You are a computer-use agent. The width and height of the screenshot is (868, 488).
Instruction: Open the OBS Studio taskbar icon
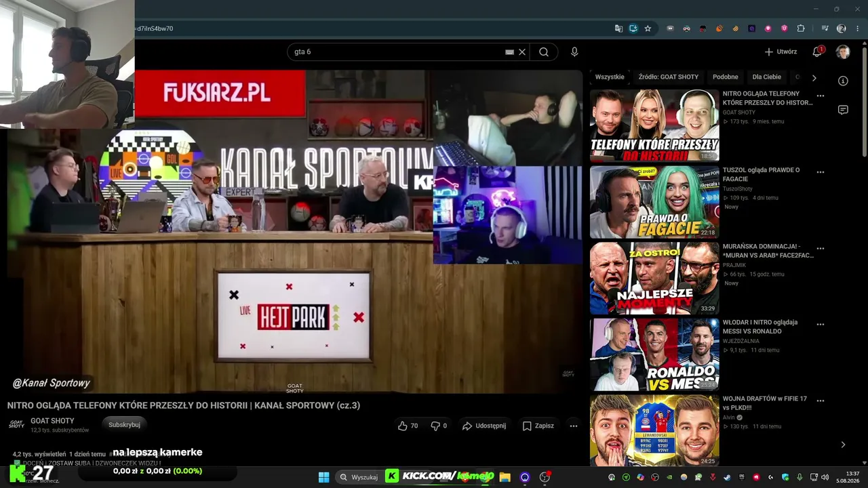point(545,477)
